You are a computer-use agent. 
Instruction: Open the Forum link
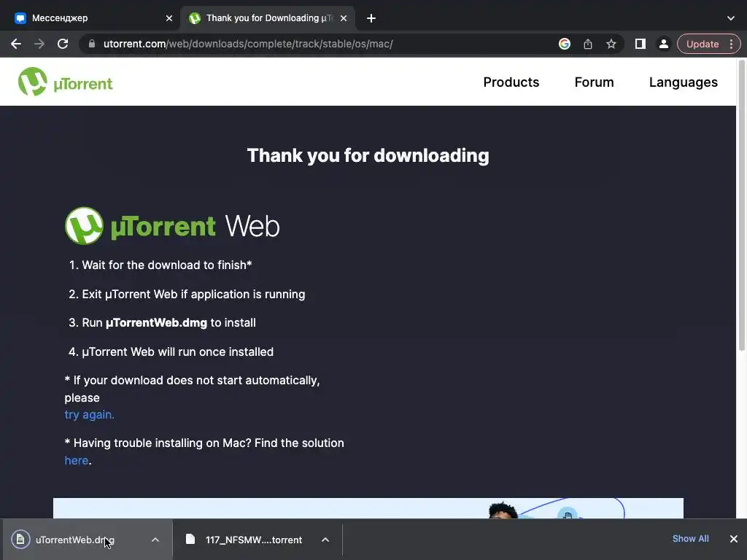594,82
